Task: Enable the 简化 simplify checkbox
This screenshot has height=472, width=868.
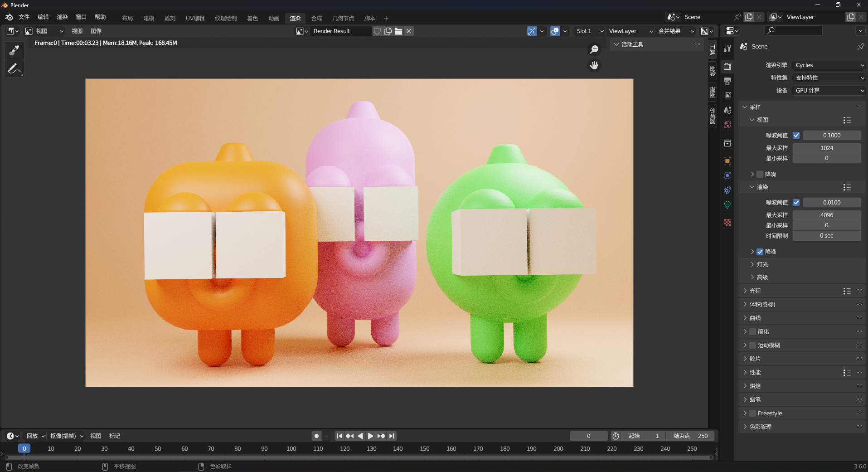Action: (x=753, y=332)
